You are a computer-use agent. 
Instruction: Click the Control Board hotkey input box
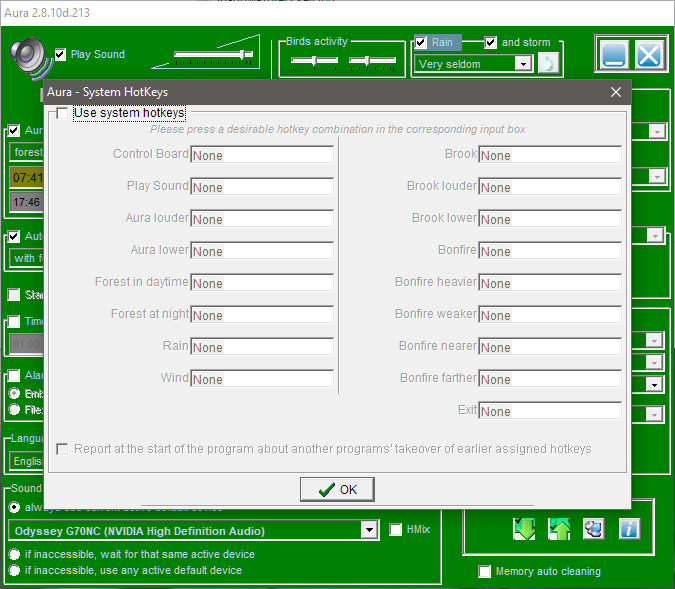(x=262, y=155)
